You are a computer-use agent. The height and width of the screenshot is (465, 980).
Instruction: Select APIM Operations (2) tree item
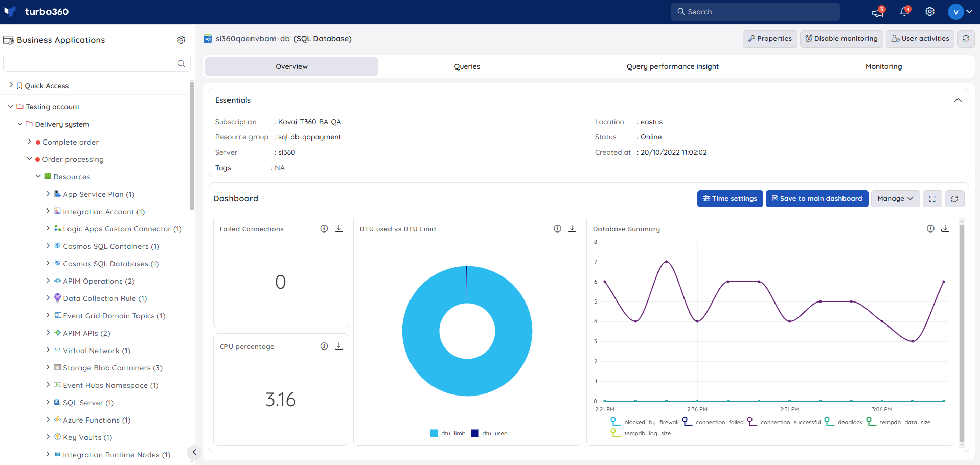point(99,281)
